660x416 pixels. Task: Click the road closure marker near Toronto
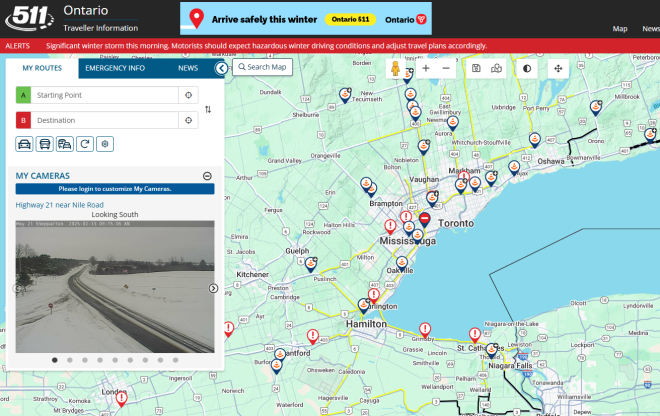[x=425, y=219]
